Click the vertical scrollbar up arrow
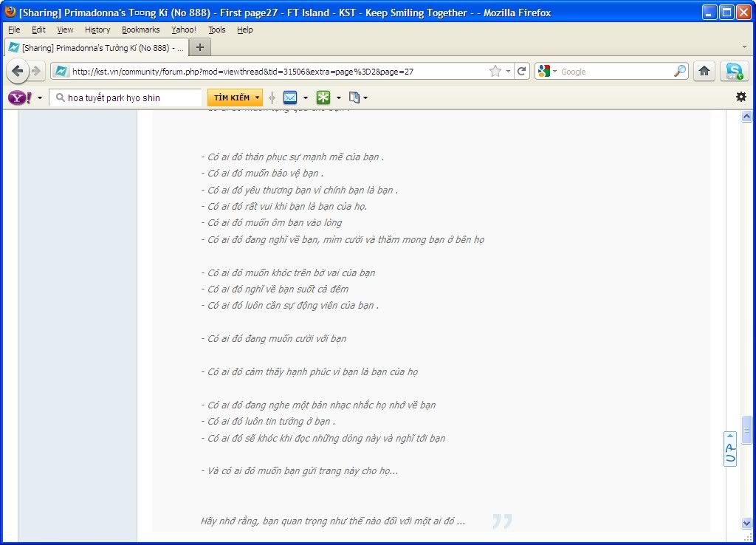Screen dimensions: 756x545 (x=746, y=116)
